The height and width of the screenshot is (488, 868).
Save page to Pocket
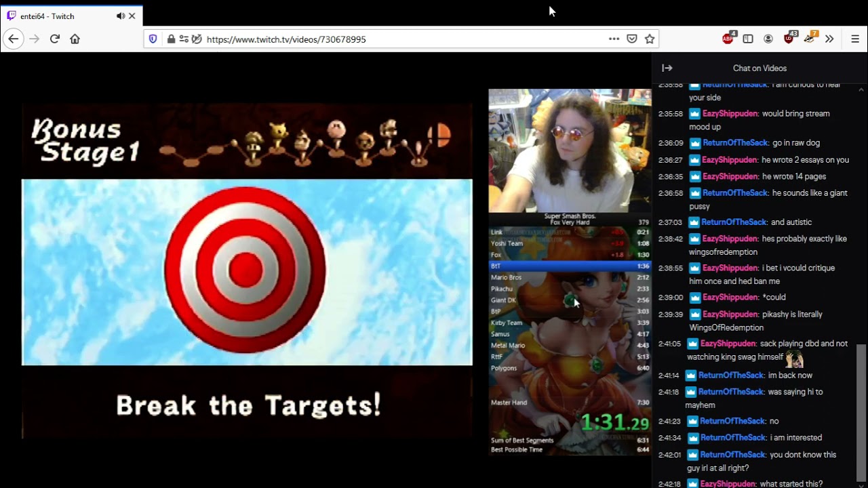pos(632,39)
